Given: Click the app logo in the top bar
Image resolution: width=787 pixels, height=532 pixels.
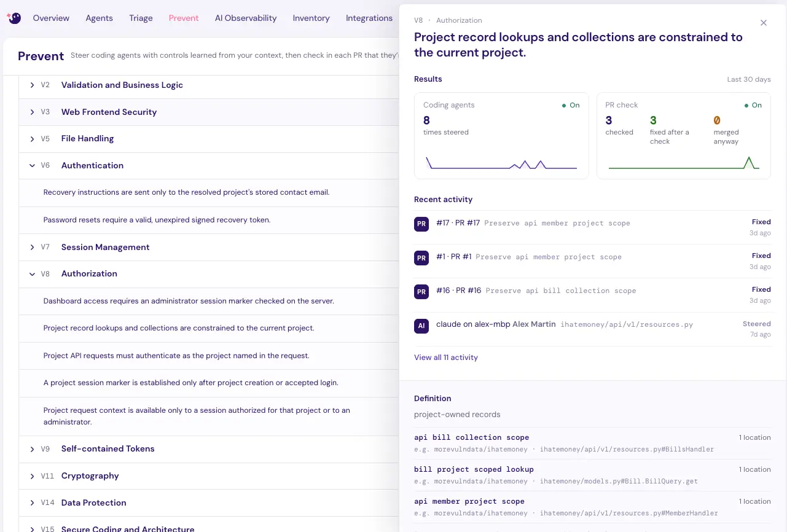Looking at the screenshot, I should [x=14, y=18].
